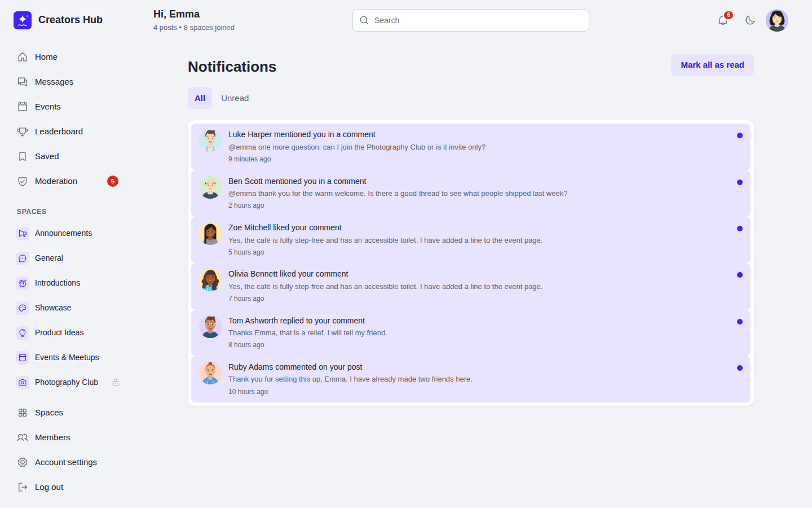Switch to the All notifications tab
This screenshot has width=812, height=508.
pyautogui.click(x=200, y=98)
